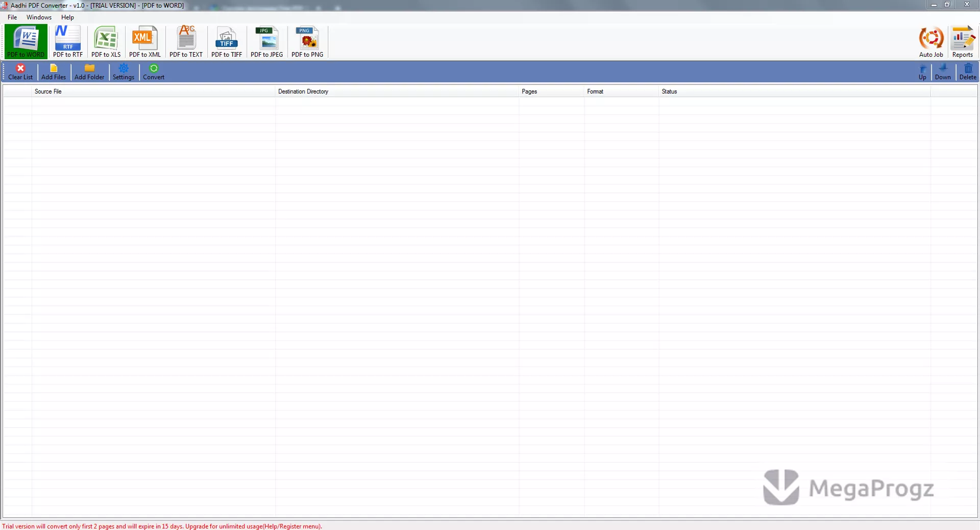Viewport: 980px width, 530px height.
Task: Choose the PDF to JPEG converter
Action: [x=267, y=42]
